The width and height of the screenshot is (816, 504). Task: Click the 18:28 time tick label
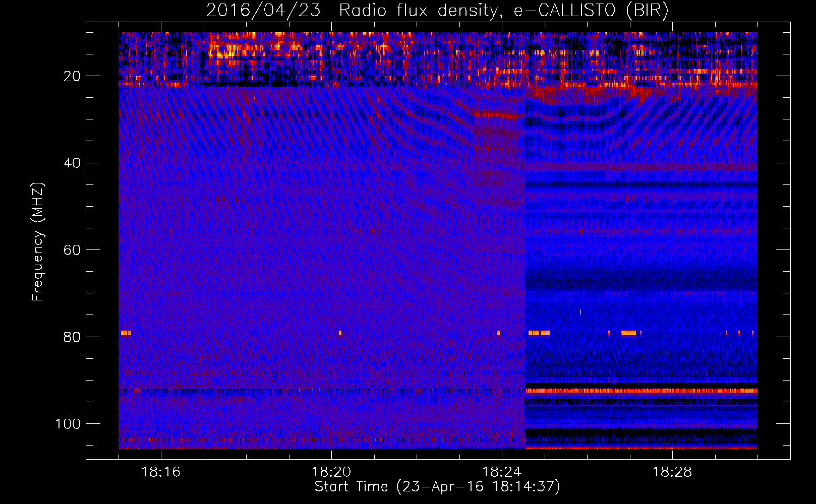[x=672, y=472]
